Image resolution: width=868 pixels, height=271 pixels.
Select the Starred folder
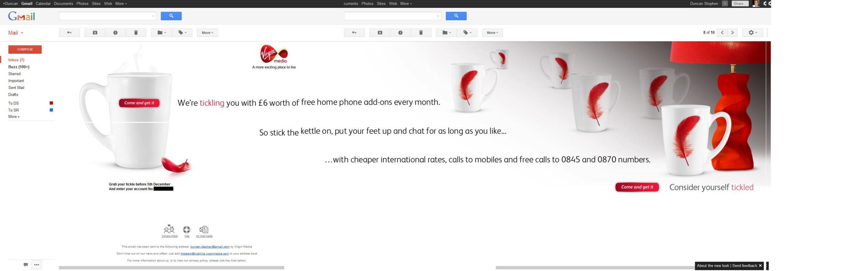(x=15, y=74)
